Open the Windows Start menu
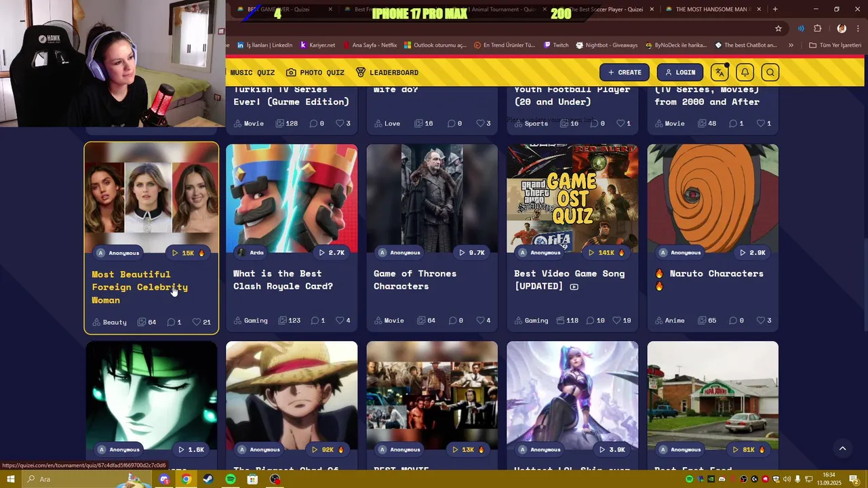The image size is (868, 488). [x=11, y=479]
